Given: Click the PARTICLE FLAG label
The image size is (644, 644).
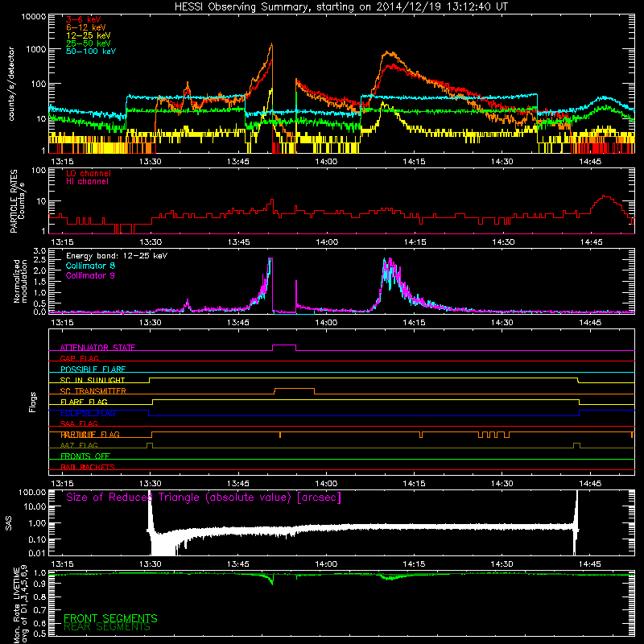Looking at the screenshot, I should click(x=90, y=434).
